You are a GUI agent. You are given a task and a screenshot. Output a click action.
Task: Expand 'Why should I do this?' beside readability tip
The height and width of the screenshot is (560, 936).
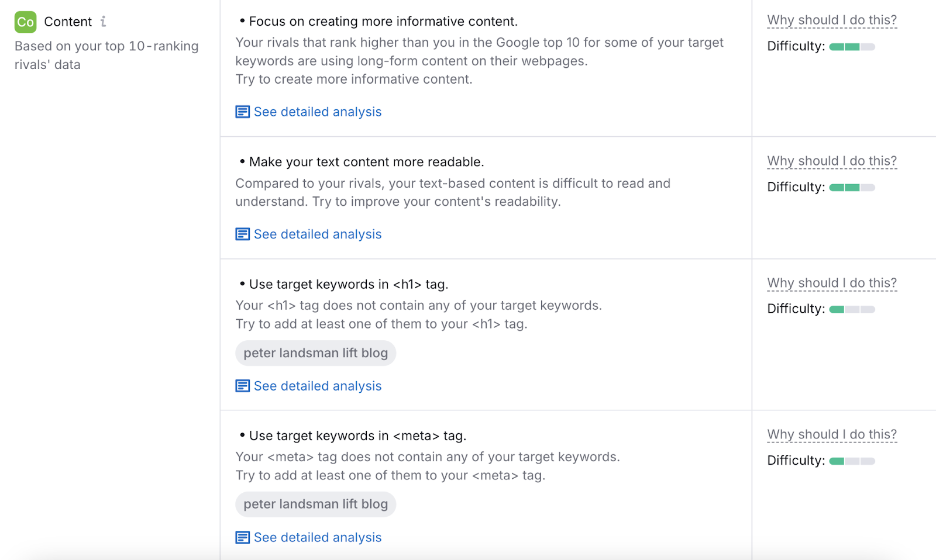click(831, 160)
